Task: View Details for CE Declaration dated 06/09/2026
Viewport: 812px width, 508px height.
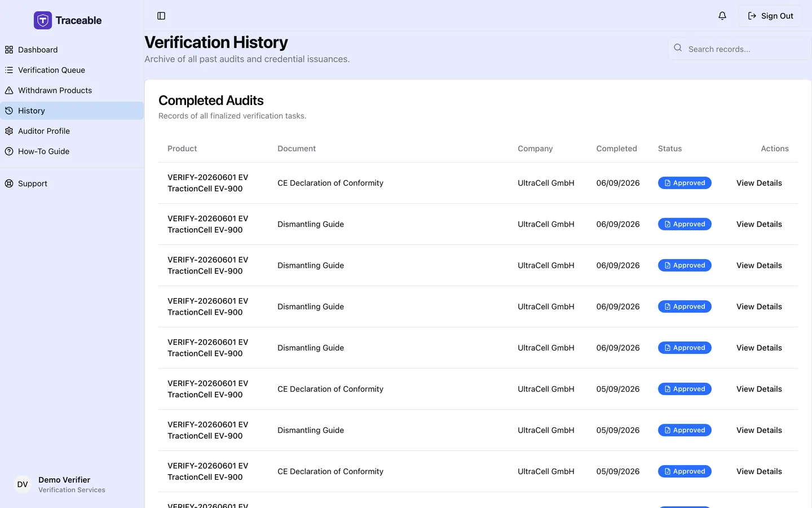Action: (x=759, y=183)
